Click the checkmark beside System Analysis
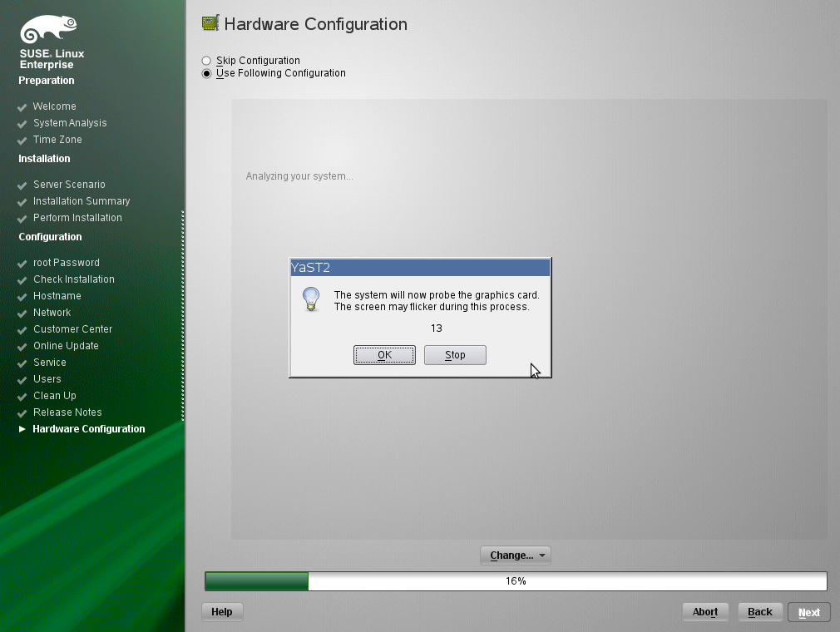 pos(22,124)
